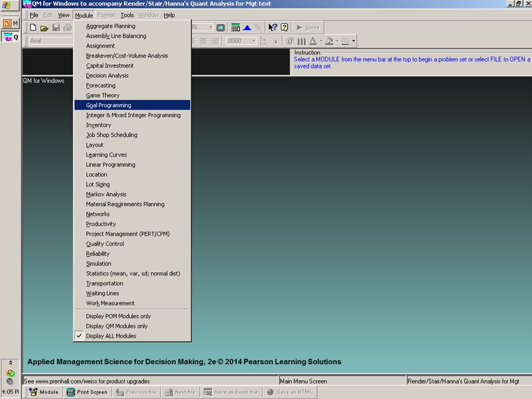
Task: Choose the Transportation module
Action: click(x=132, y=283)
